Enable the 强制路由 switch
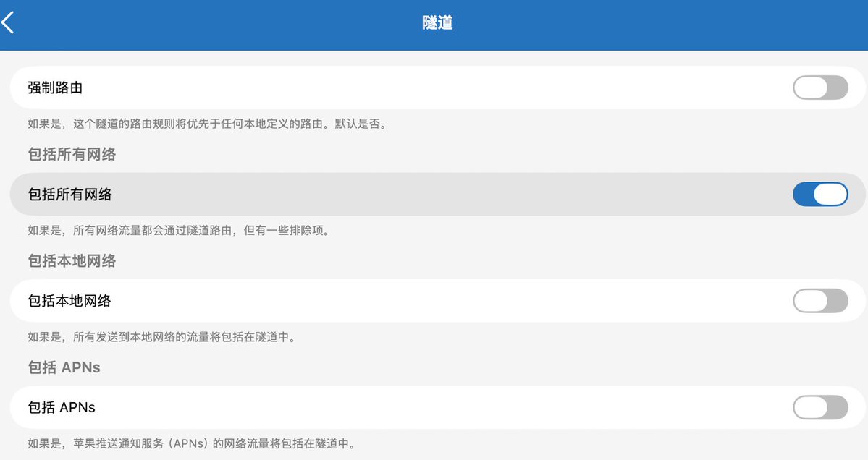The image size is (868, 460). click(820, 88)
